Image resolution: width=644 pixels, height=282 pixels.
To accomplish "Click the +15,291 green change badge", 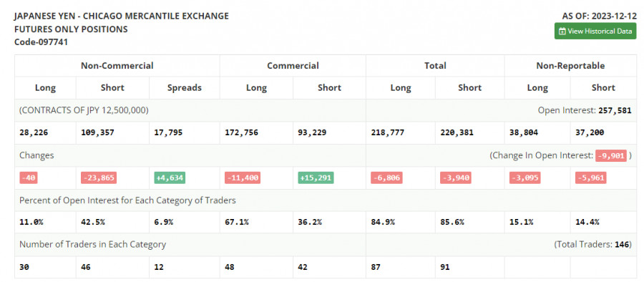I will pyautogui.click(x=316, y=178).
